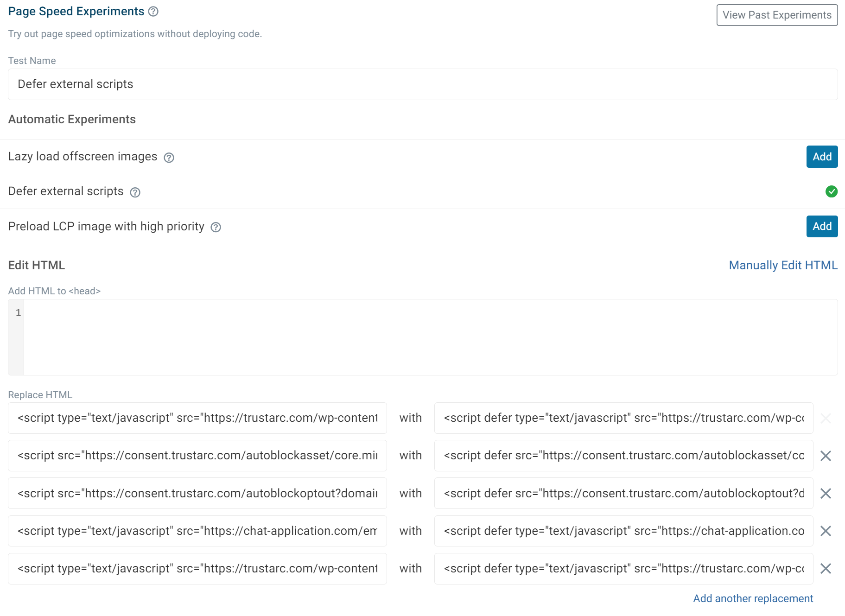Remove the first trustarc wp-content replacement row

826,418
